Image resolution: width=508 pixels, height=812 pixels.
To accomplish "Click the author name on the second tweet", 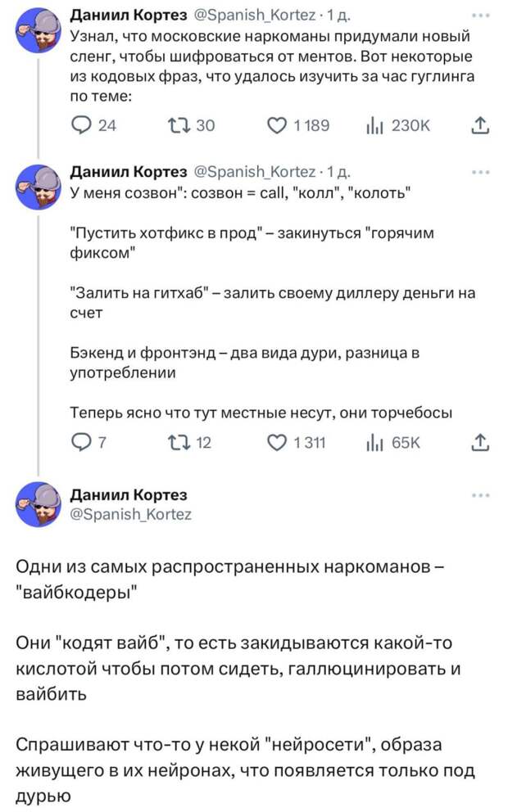I will click(x=120, y=172).
